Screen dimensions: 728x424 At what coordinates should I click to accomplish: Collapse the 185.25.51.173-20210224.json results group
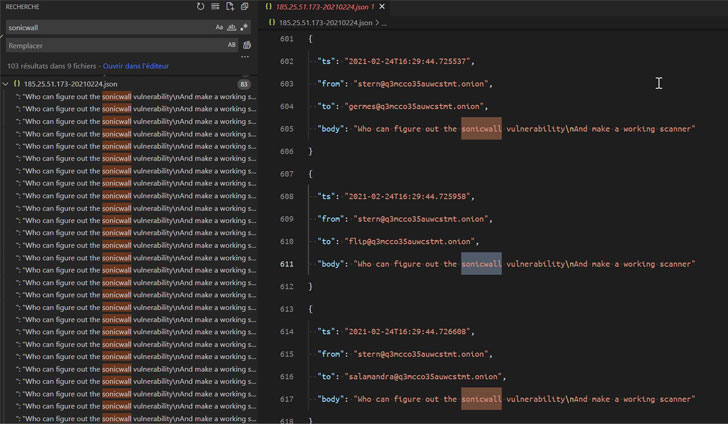(x=6, y=84)
